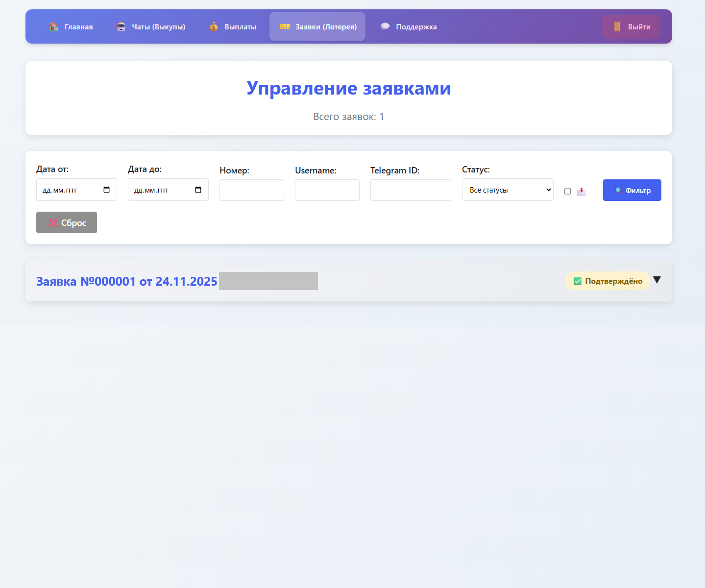The width and height of the screenshot is (705, 588).
Task: Click the magnifier icon inside Фильтр button
Action: pos(618,190)
